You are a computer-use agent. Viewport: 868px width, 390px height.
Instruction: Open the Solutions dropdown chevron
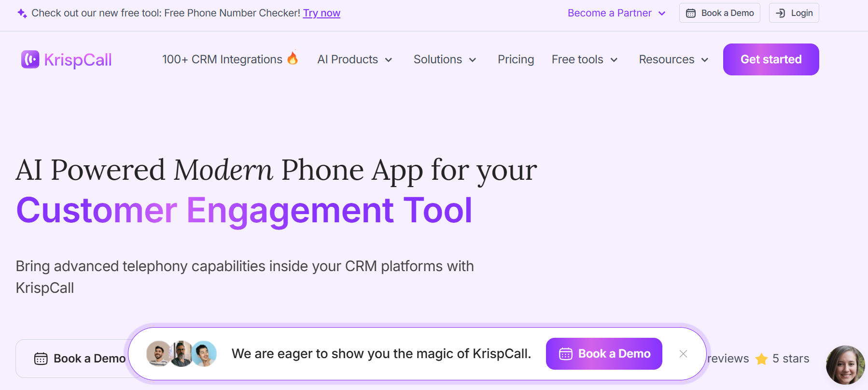point(473,60)
